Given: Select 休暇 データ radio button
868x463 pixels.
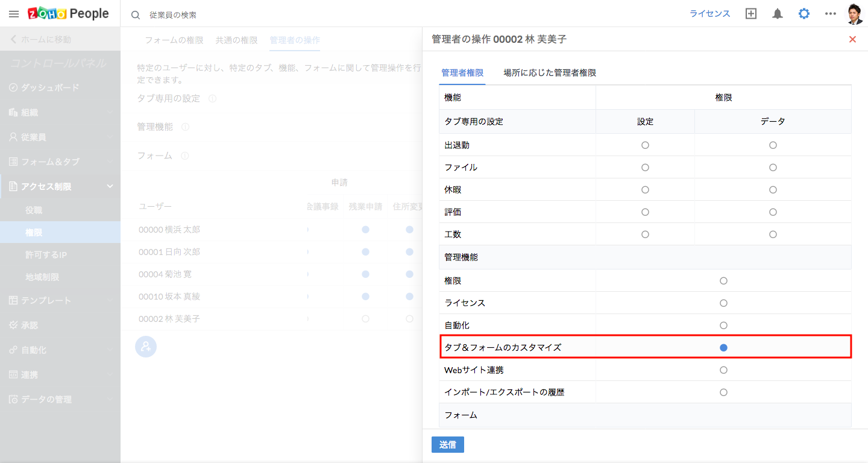Looking at the screenshot, I should point(773,190).
